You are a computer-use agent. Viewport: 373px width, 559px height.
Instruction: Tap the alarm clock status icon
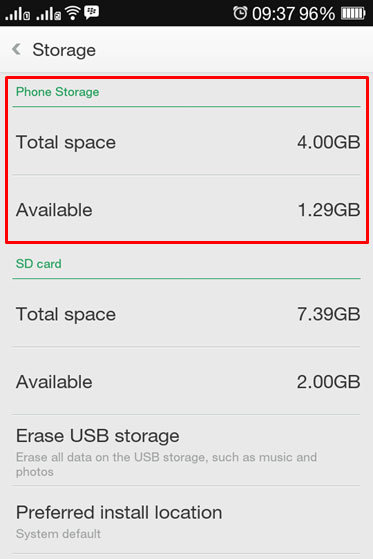tap(240, 13)
